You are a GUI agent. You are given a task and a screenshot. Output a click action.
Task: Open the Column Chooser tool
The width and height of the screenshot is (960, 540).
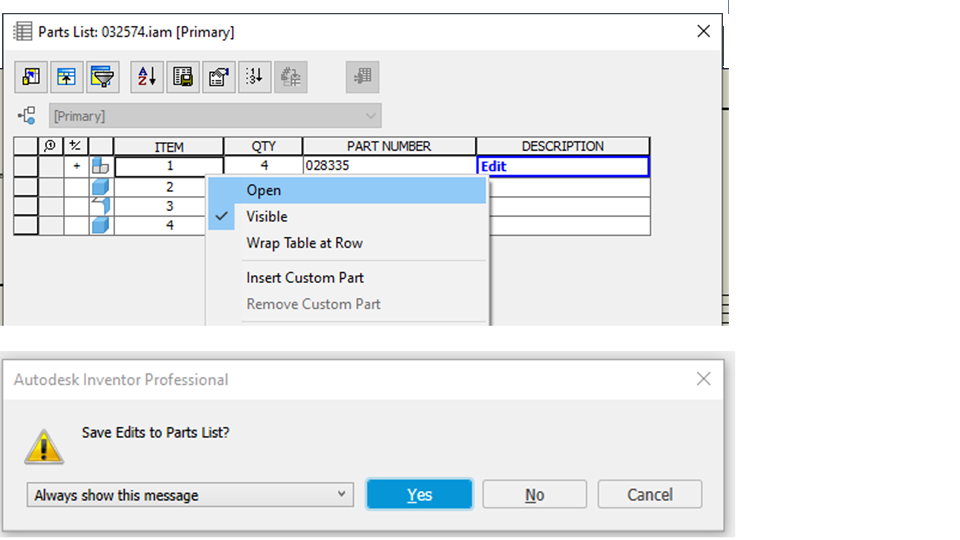[x=31, y=77]
